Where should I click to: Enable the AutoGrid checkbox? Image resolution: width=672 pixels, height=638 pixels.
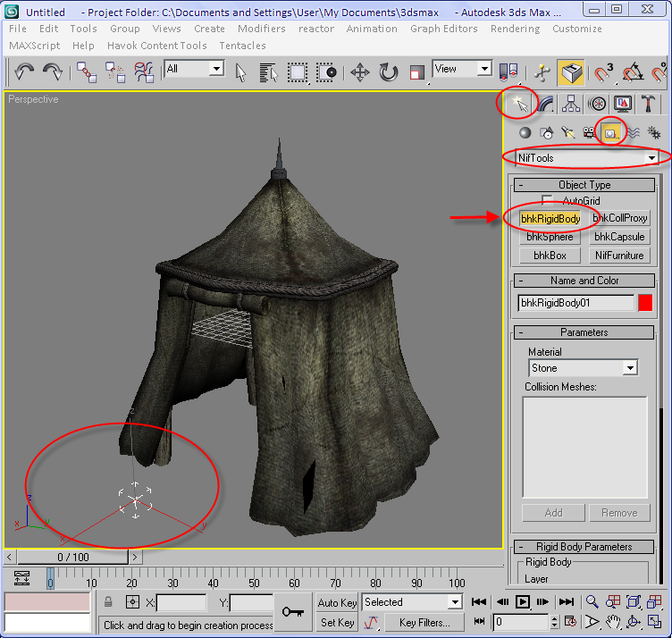[548, 201]
